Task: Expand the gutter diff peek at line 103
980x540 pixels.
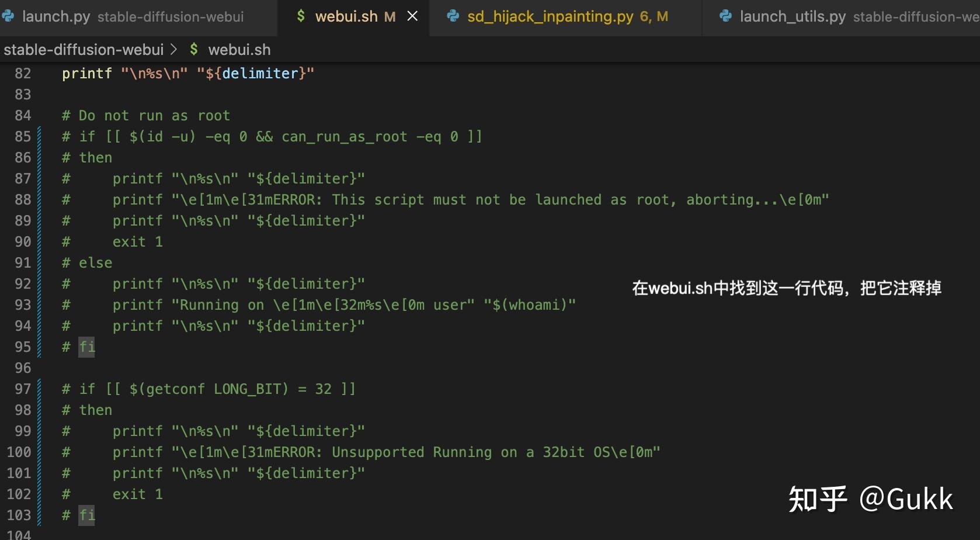Action: click(38, 515)
